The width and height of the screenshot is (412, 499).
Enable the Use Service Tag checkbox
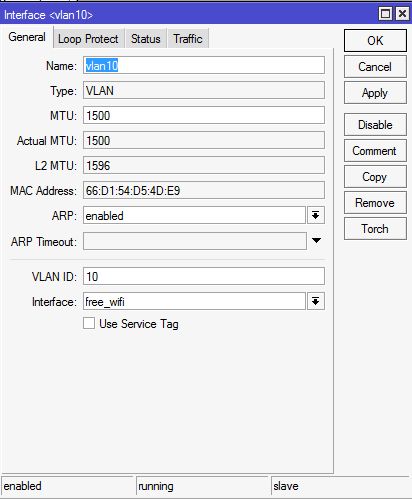[89, 323]
